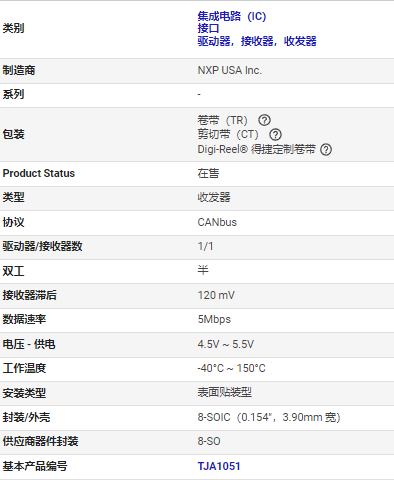Click the 驱动器/接收器数 row label
This screenshot has width=394, height=480.
[42, 246]
